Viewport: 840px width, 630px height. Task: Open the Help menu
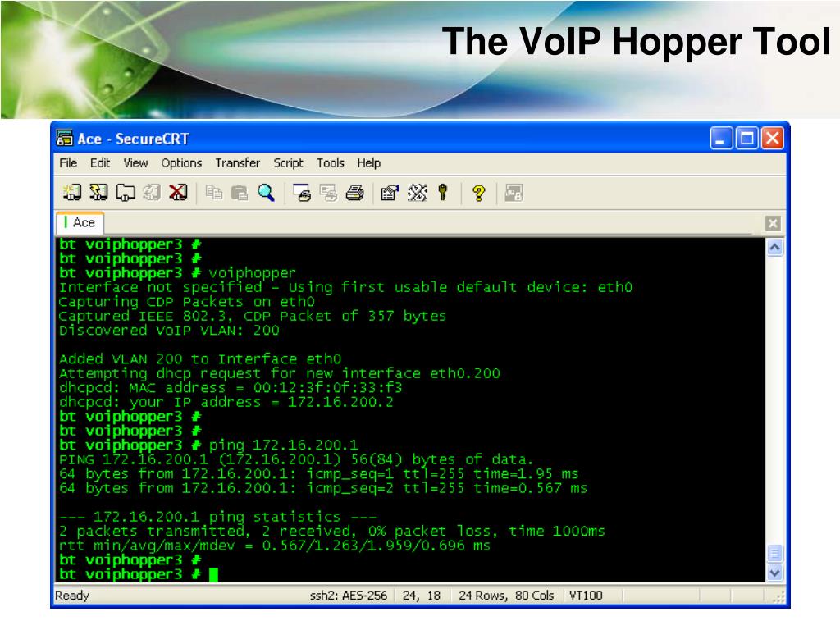(368, 163)
